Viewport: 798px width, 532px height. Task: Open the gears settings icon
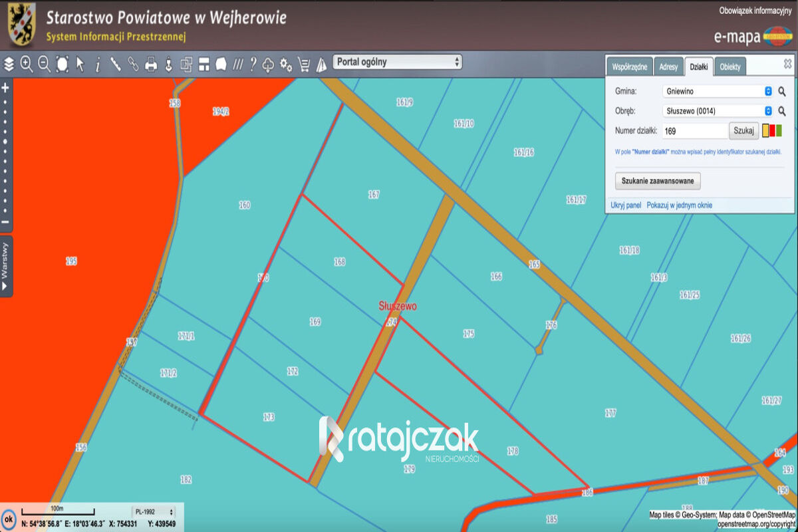286,64
